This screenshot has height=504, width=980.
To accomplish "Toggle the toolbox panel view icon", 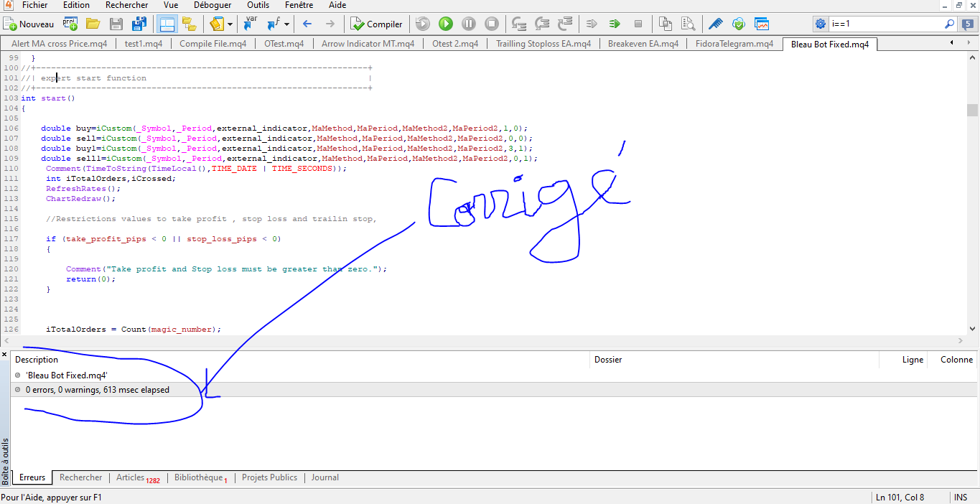I will 167,24.
